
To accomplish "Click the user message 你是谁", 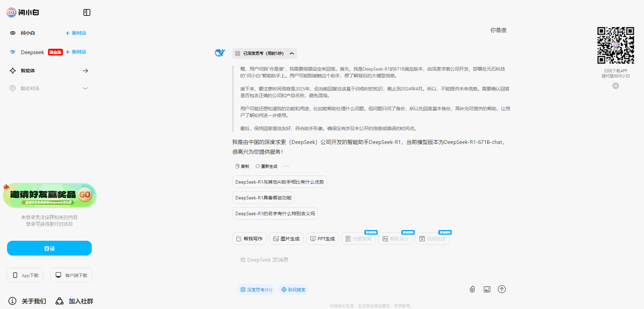I will (x=498, y=30).
